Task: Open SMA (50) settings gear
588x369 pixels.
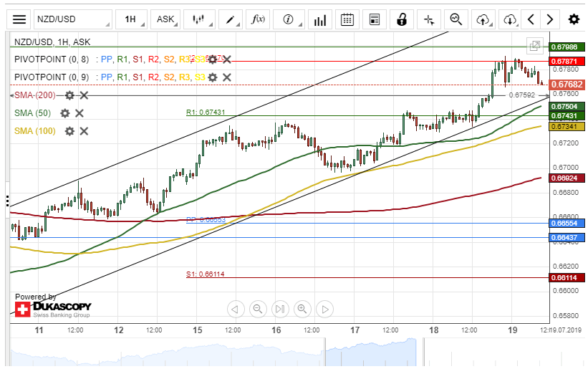Action: (65, 113)
